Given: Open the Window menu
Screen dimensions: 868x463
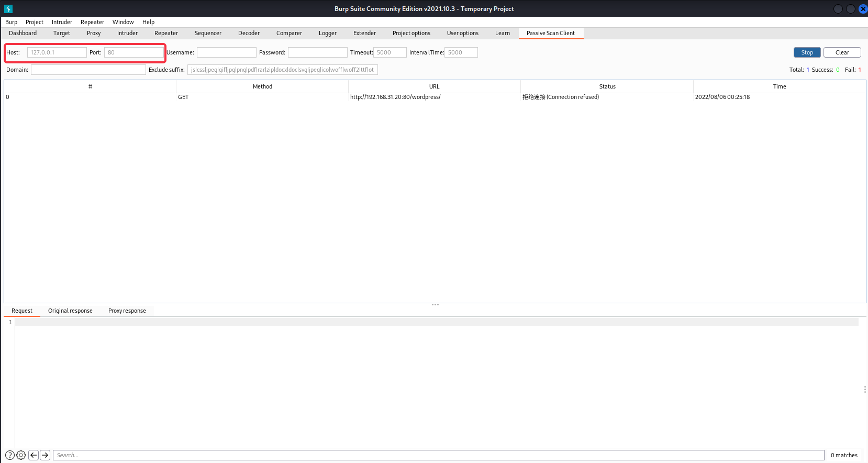Looking at the screenshot, I should coord(123,22).
